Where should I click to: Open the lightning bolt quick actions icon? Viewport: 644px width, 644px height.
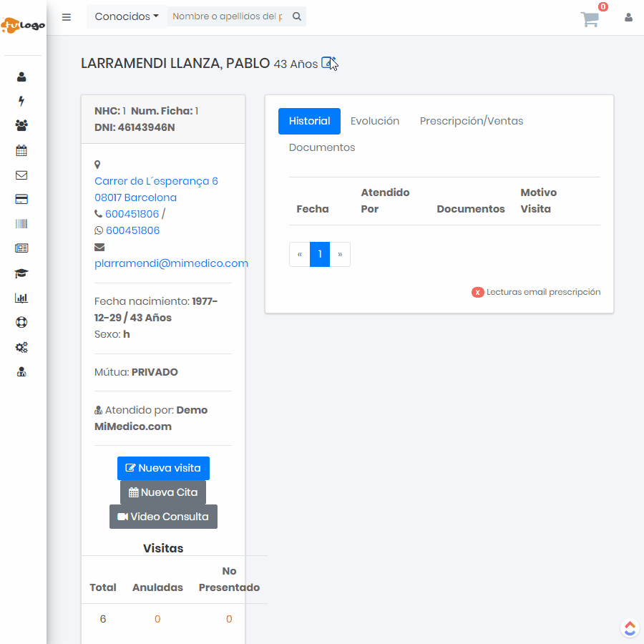point(21,101)
